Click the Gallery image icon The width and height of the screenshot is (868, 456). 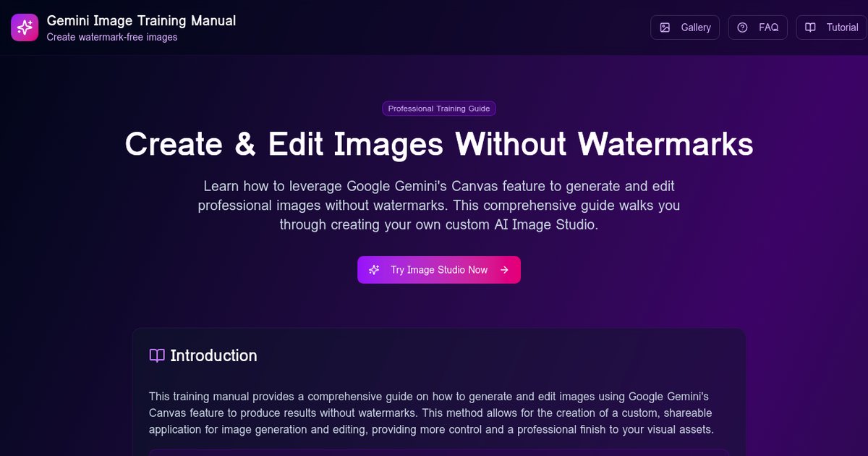665,28
